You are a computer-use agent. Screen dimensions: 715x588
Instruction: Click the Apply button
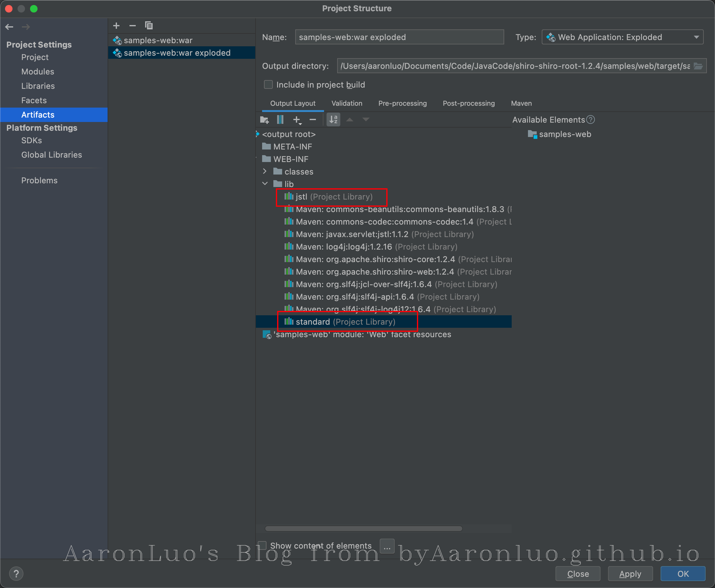630,574
